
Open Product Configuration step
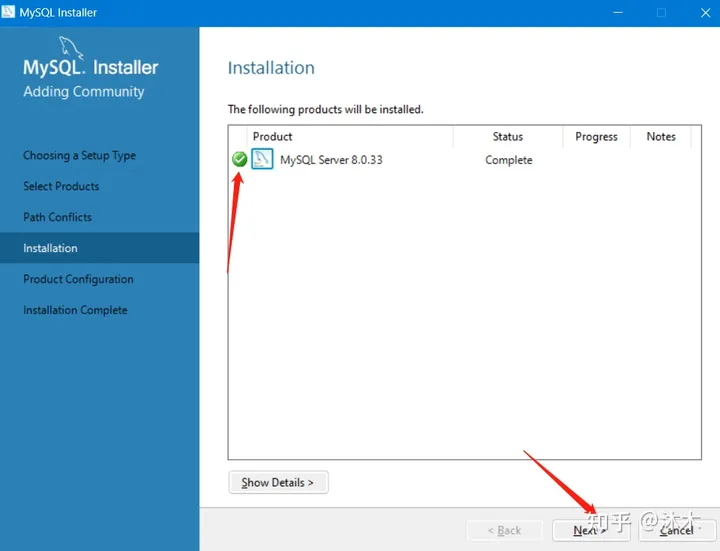[x=79, y=279]
